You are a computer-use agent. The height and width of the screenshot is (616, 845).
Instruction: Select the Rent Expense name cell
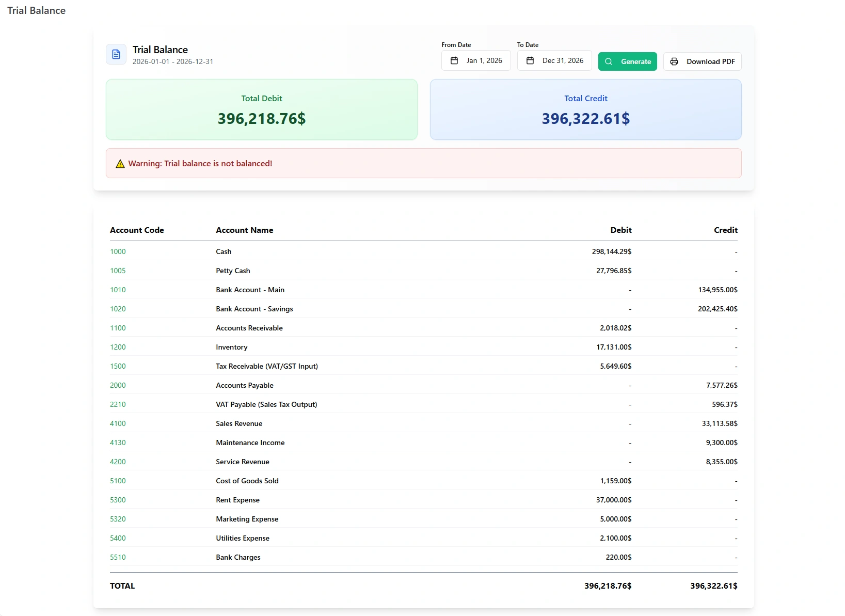pyautogui.click(x=238, y=500)
